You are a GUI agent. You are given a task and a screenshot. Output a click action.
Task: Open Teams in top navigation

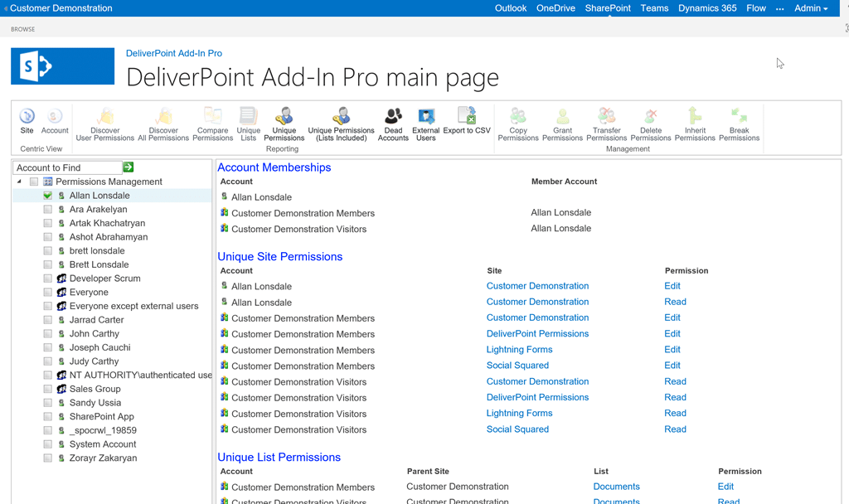point(654,8)
